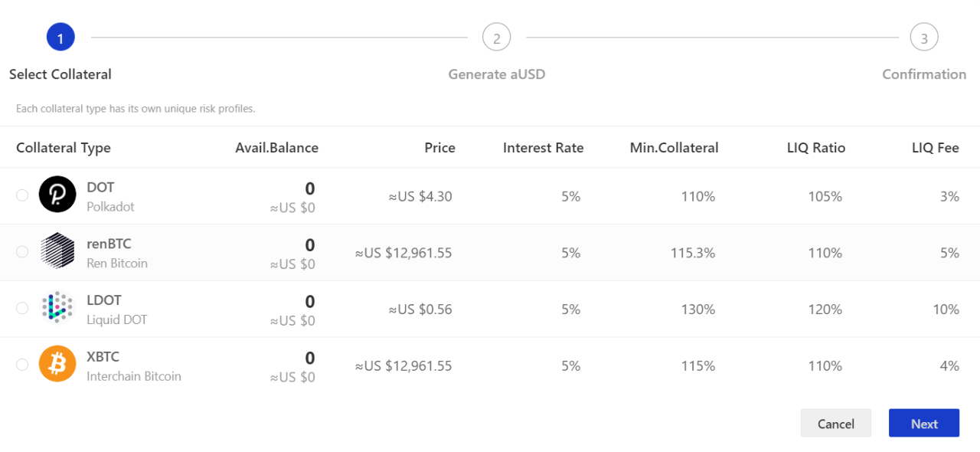
Task: Click step 2 circle indicator
Action: tap(496, 37)
